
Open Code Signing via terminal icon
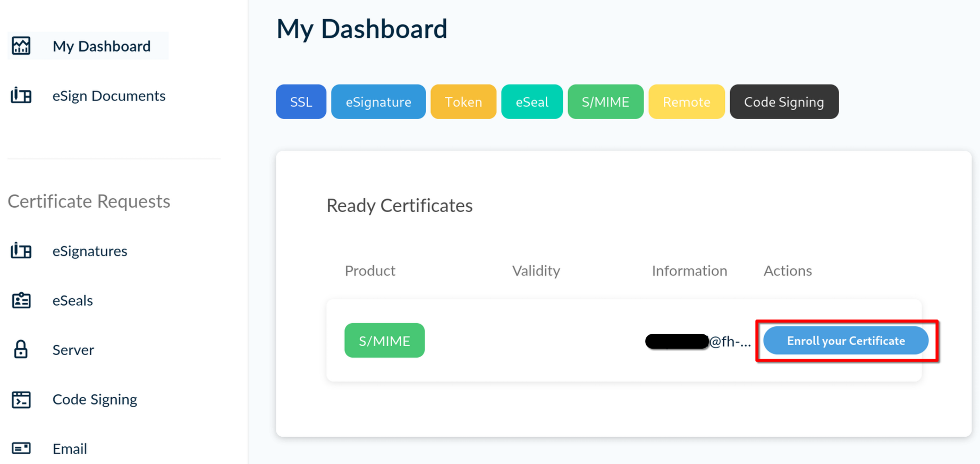pyautogui.click(x=21, y=399)
